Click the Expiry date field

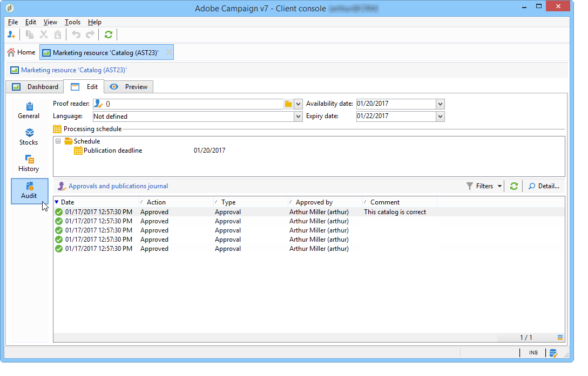[396, 116]
